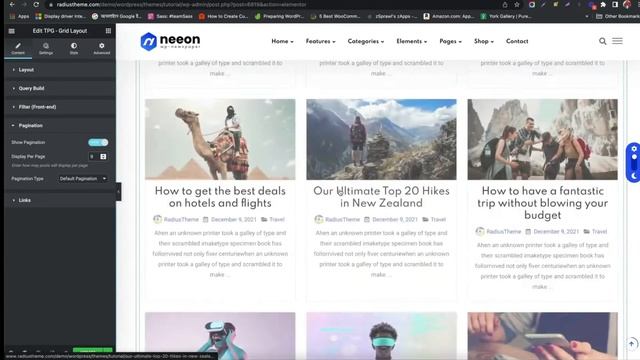Image resolution: width=640 pixels, height=360 pixels.
Task: Open the 'Preparing WordPr...' bookmark
Action: [x=279, y=16]
